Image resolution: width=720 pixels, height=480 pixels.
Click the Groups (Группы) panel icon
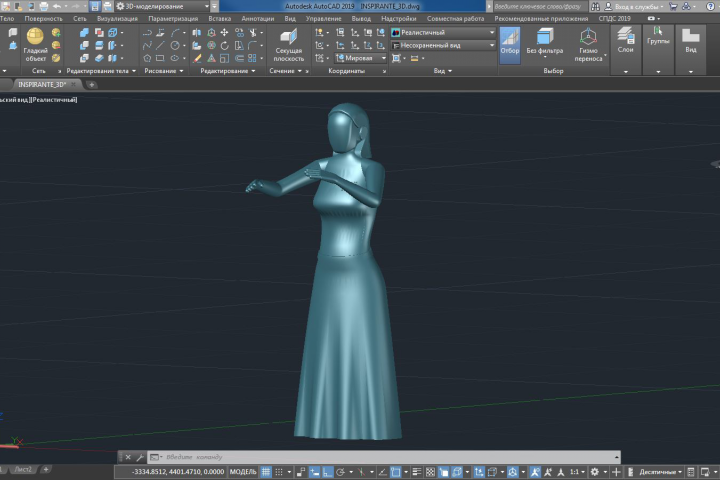658,35
